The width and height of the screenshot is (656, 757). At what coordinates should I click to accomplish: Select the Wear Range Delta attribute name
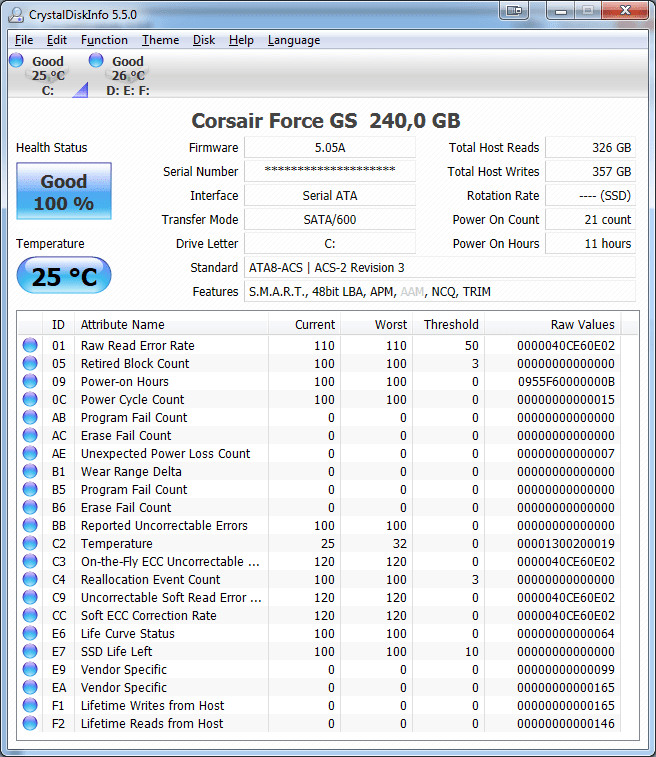pos(131,471)
